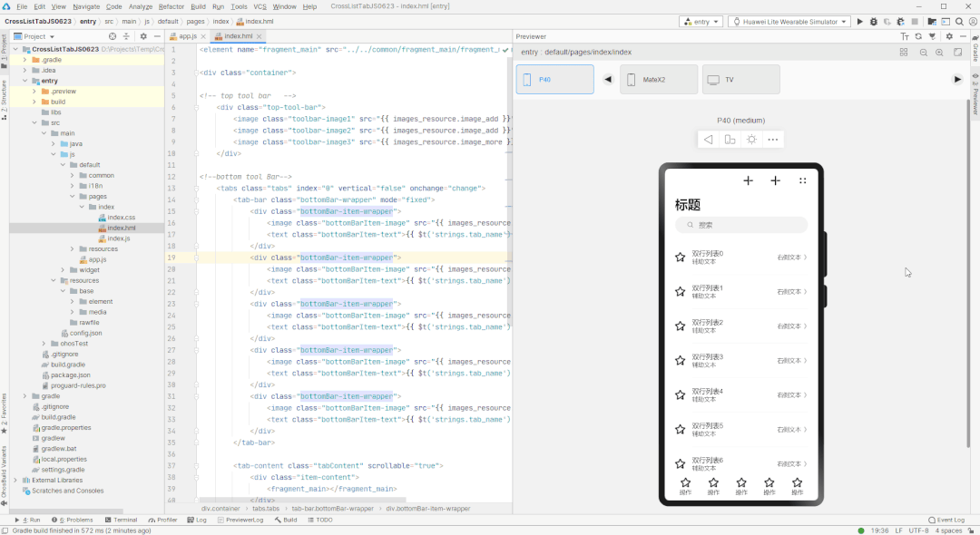Start debugging with the Debug bug icon

point(873,20)
